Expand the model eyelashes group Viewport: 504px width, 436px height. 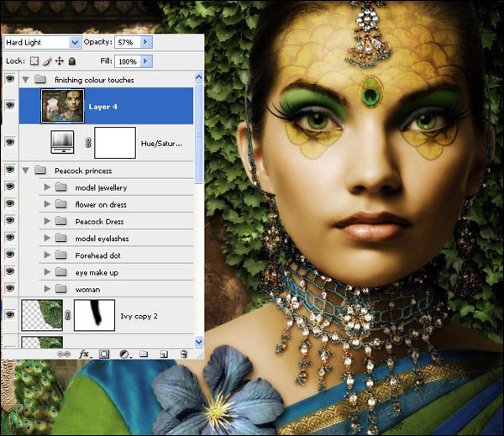pos(47,238)
